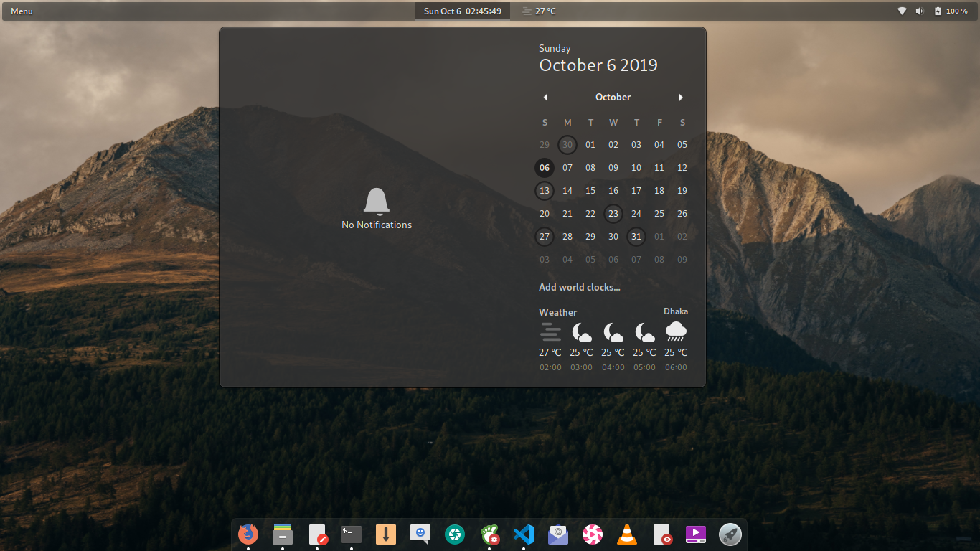Image resolution: width=980 pixels, height=551 pixels.
Task: Select October 18 in the calendar
Action: (659, 191)
